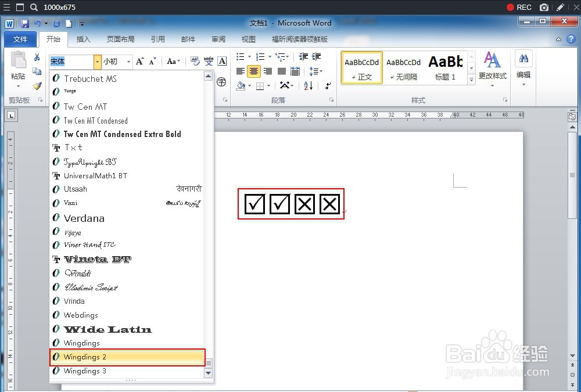This screenshot has height=392, width=581.
Task: Click the Shading paint bucket icon
Action: click(x=241, y=86)
